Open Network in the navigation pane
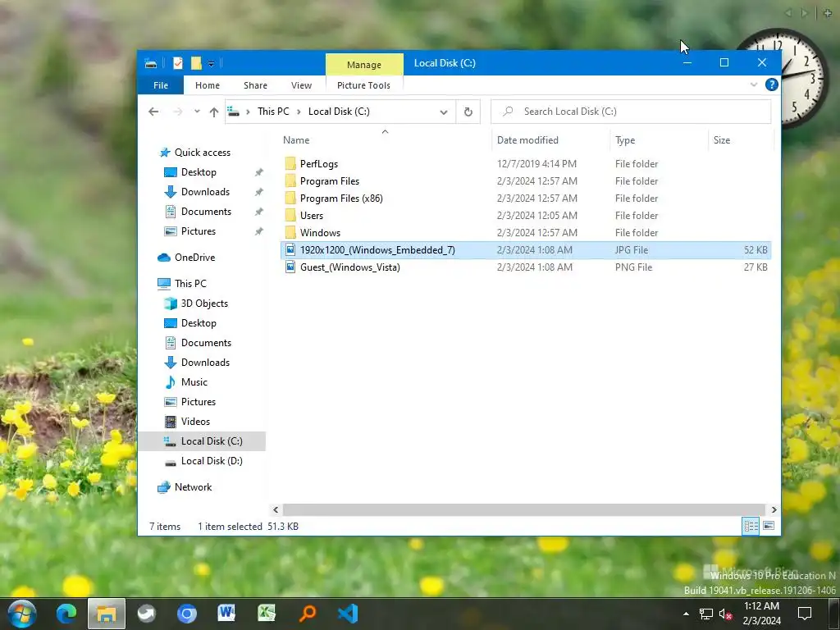 193,487
